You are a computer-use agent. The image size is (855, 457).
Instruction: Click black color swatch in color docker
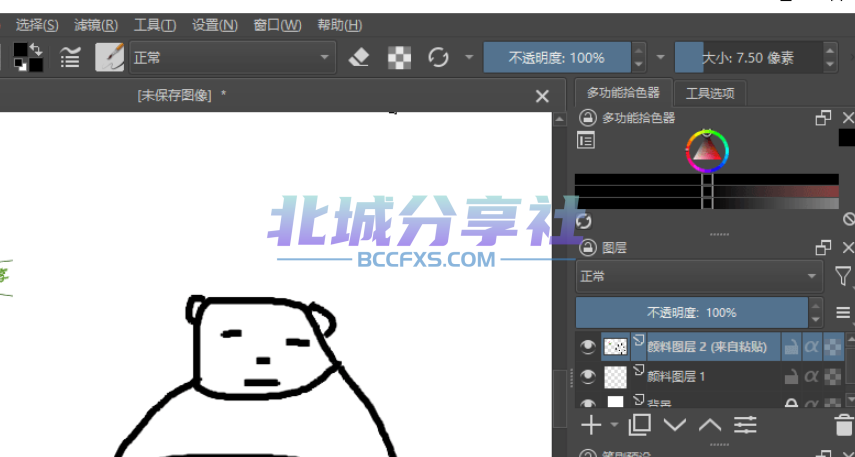coord(847,137)
